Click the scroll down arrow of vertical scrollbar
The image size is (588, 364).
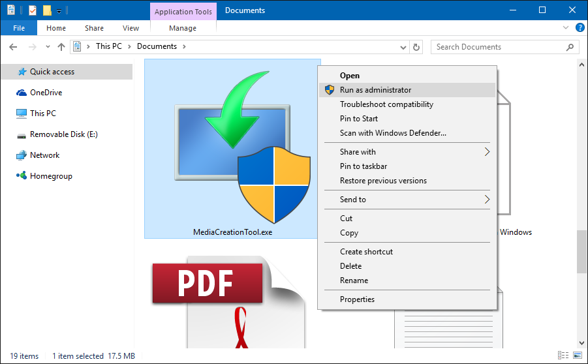click(x=581, y=343)
